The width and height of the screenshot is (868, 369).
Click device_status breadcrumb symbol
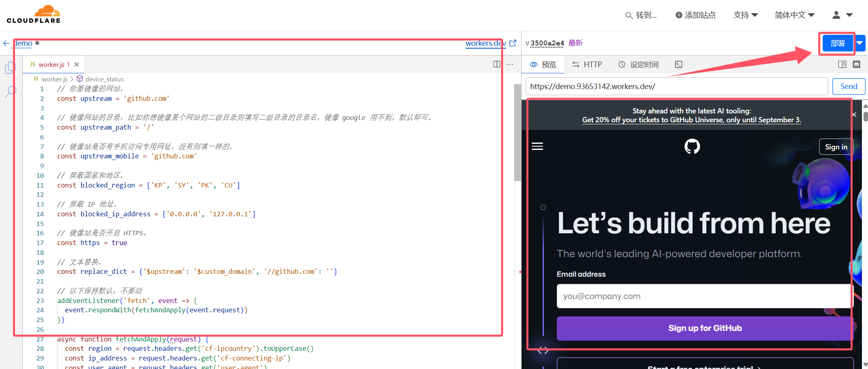click(104, 79)
